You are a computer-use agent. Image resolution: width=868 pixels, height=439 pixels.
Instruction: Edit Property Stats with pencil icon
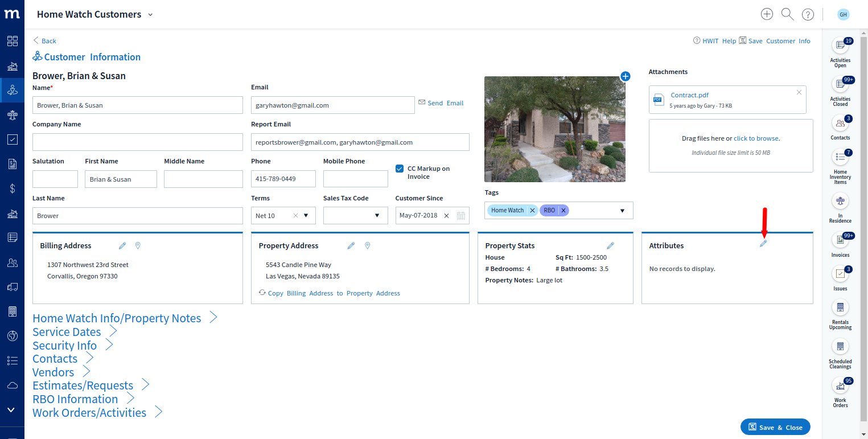click(x=611, y=245)
